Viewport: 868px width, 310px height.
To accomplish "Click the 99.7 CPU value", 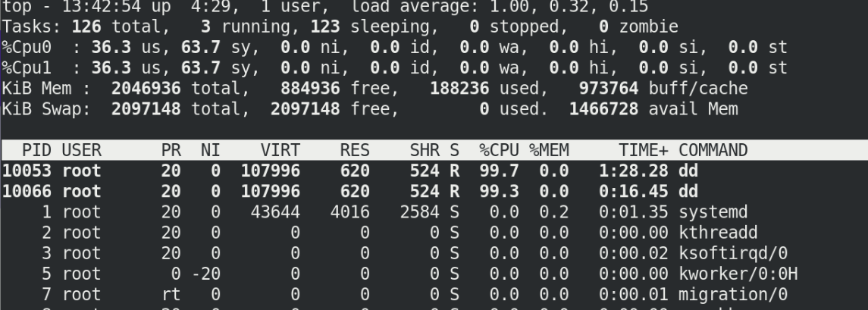I will tap(499, 171).
